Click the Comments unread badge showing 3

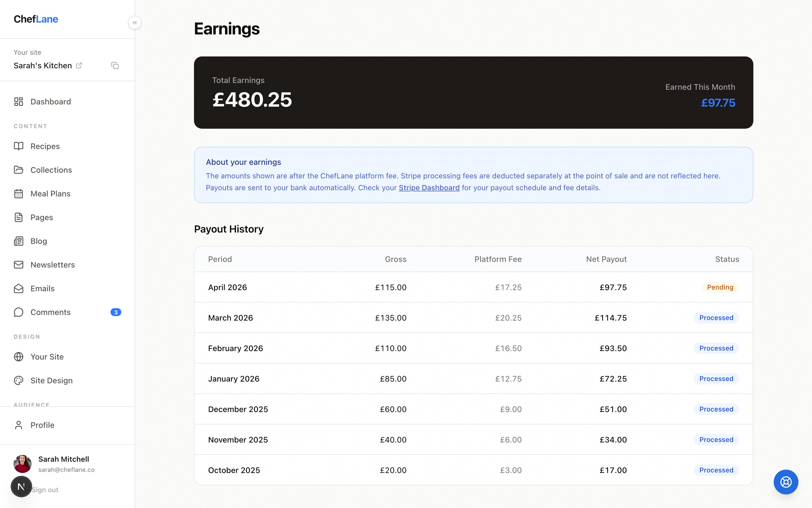coord(116,312)
